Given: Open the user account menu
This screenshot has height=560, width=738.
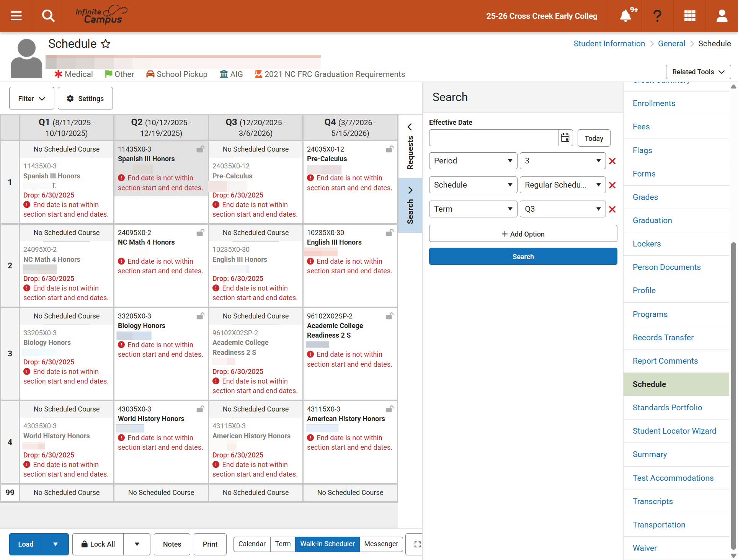Looking at the screenshot, I should (722, 16).
